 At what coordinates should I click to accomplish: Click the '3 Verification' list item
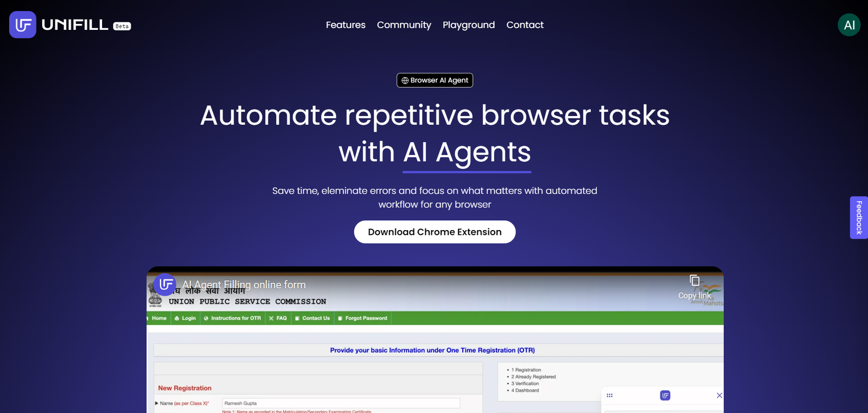pos(525,384)
